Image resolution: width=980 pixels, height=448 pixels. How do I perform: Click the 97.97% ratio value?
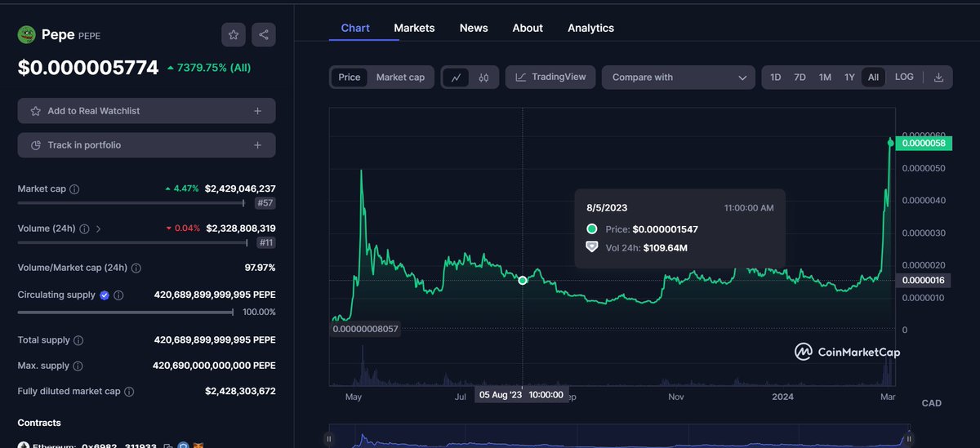coord(259,268)
